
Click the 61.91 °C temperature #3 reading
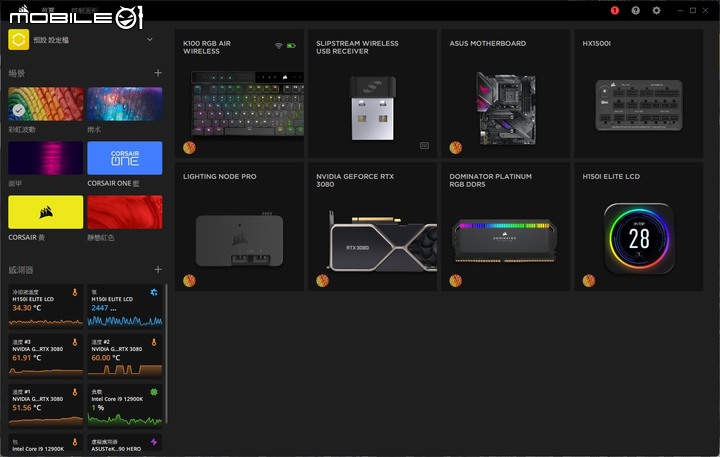tap(27, 358)
